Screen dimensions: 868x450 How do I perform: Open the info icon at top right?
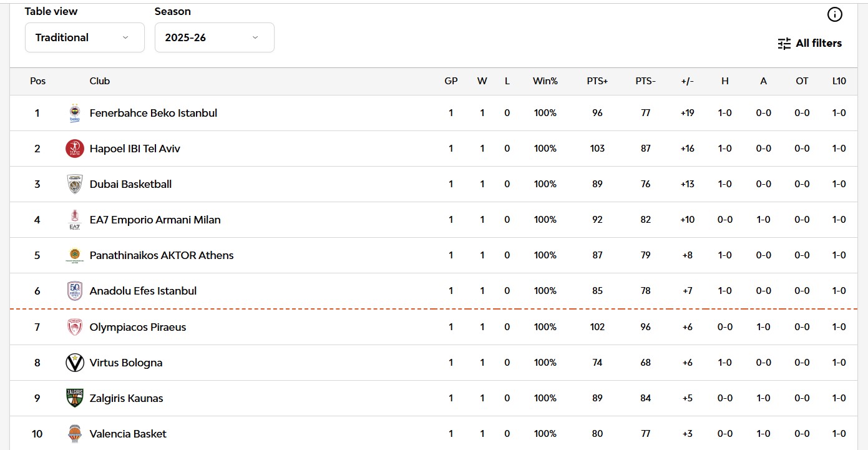click(x=834, y=14)
